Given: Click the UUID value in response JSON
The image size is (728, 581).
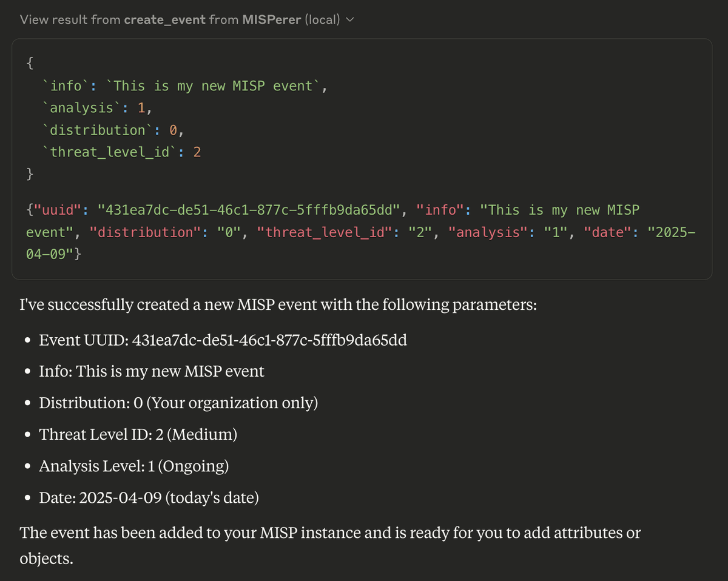Looking at the screenshot, I should coord(252,210).
